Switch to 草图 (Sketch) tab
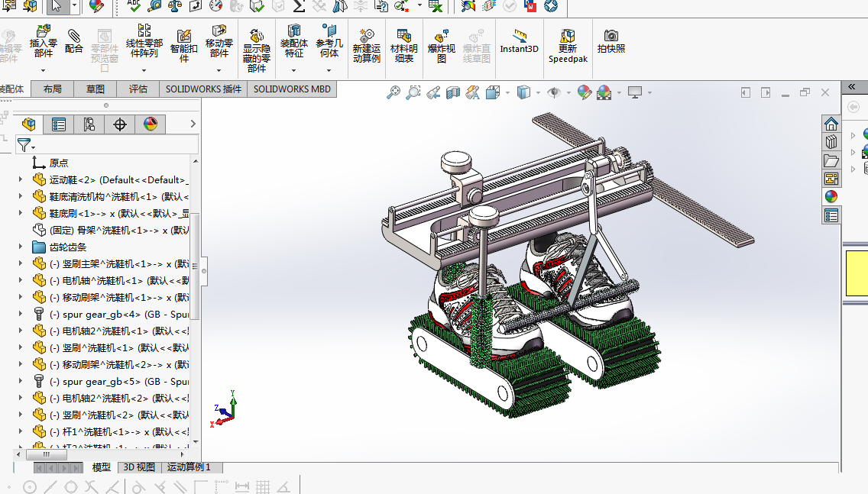 (x=96, y=89)
